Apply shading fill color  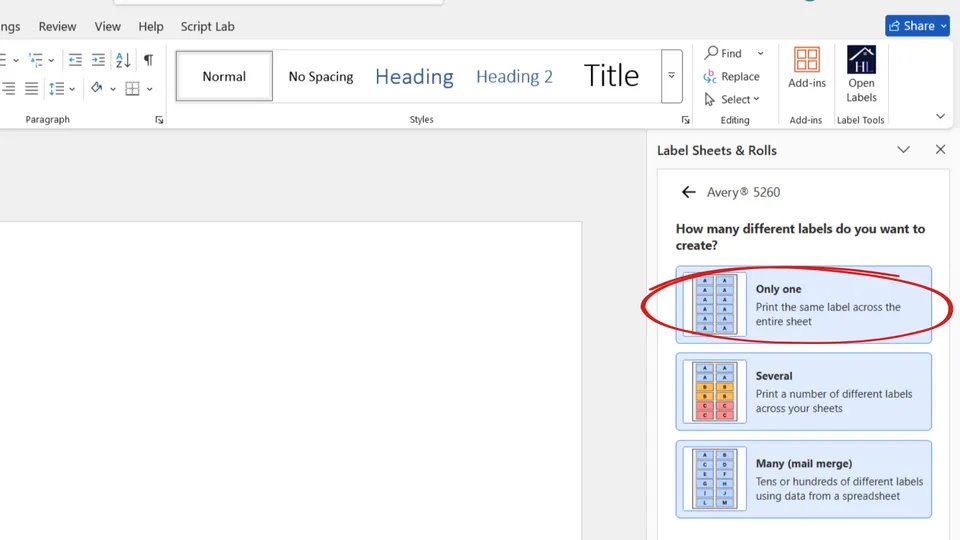(97, 88)
